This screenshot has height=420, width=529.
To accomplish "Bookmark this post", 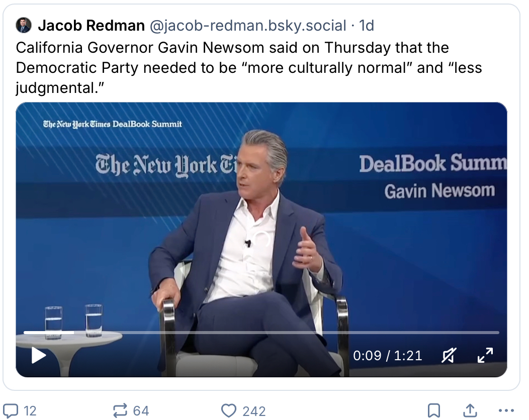I will [x=433, y=411].
